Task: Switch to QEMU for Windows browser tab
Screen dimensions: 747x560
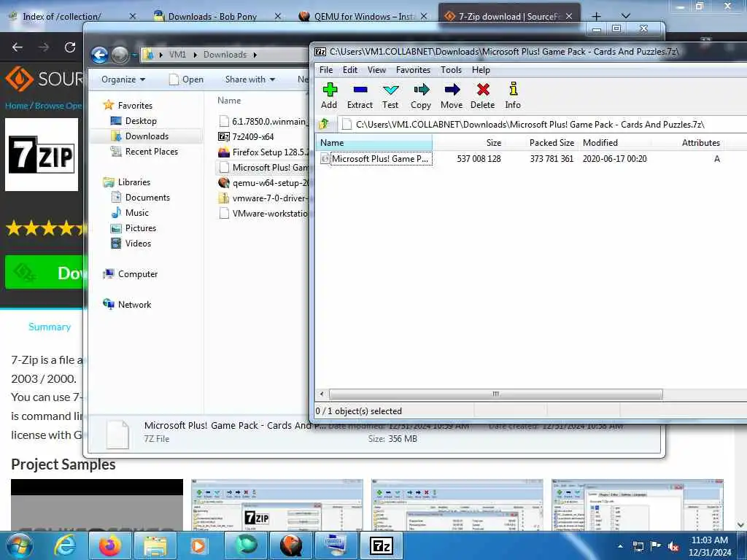Action: point(364,16)
